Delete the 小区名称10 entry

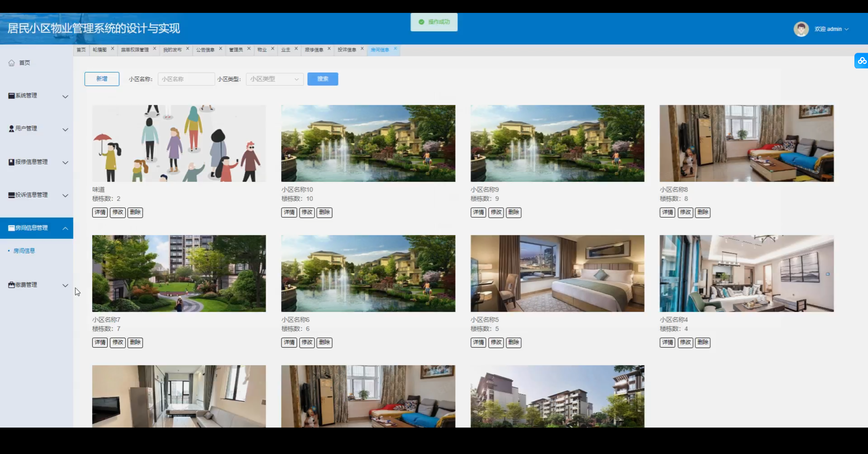click(x=324, y=212)
